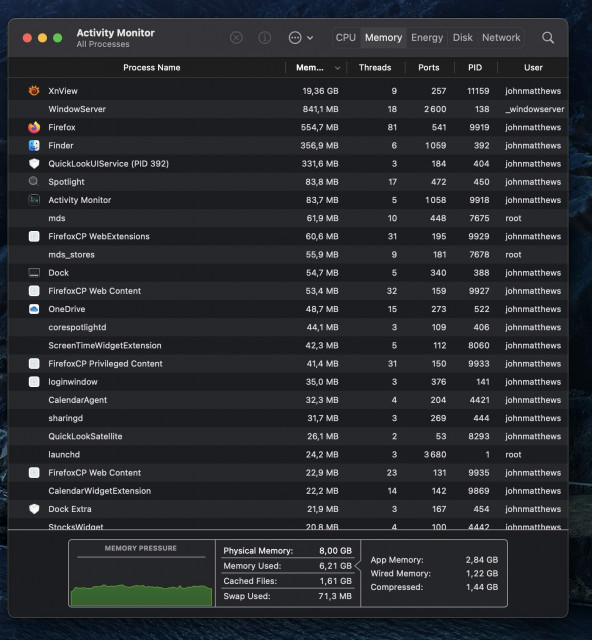Screen dimensions: 592x640
Task: Click the Inspect Process info icon
Action: click(265, 38)
